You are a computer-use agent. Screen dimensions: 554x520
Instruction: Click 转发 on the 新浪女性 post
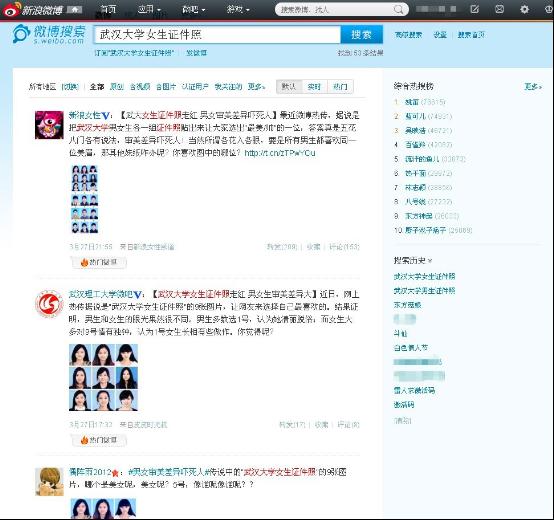(282, 247)
